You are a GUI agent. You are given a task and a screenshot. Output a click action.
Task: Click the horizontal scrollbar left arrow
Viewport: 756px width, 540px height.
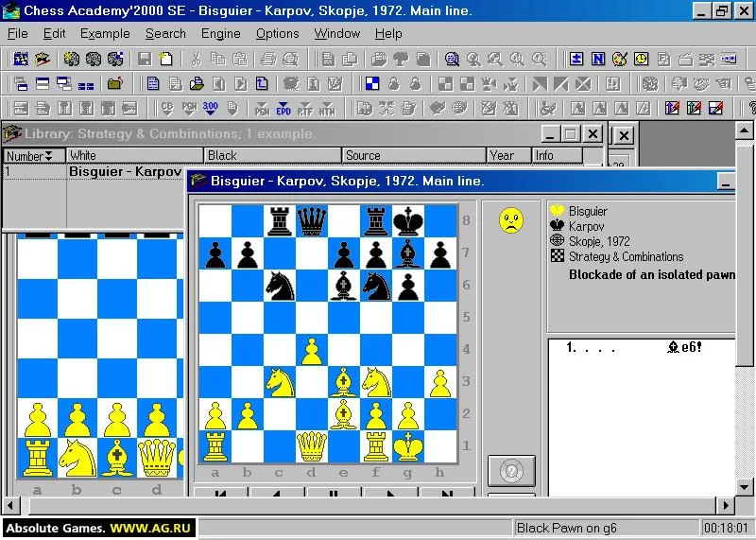coord(10,506)
